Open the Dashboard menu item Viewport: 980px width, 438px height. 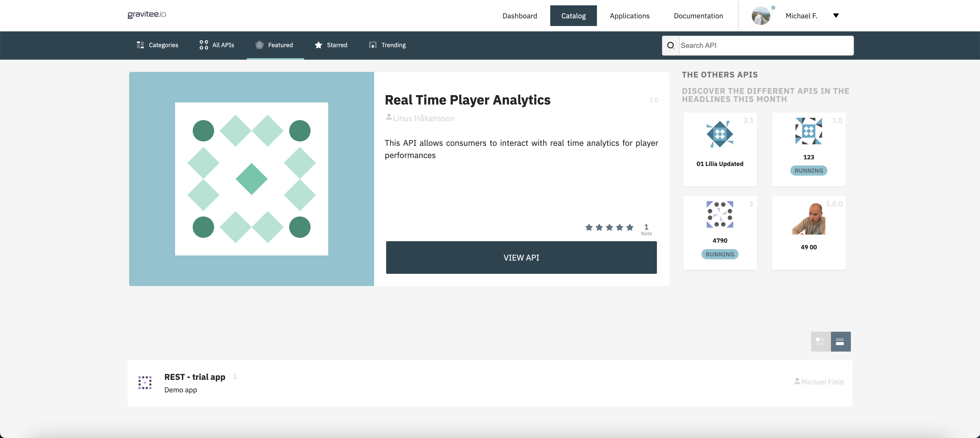click(519, 16)
